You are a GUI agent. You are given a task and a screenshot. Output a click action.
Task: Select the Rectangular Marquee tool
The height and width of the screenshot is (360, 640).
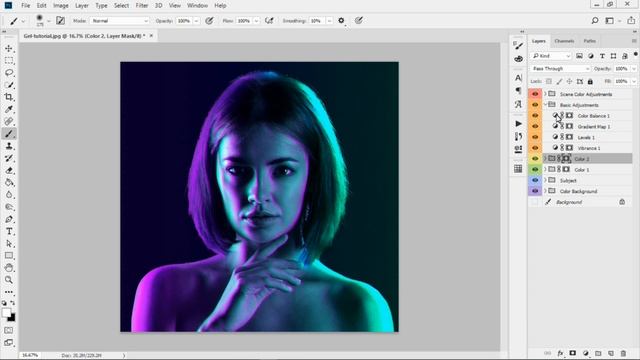(x=9, y=61)
